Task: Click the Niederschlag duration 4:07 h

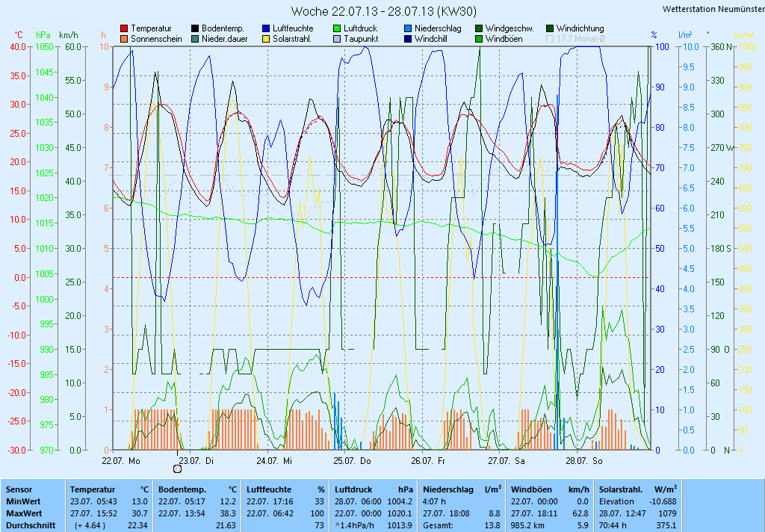Action: pyautogui.click(x=434, y=501)
